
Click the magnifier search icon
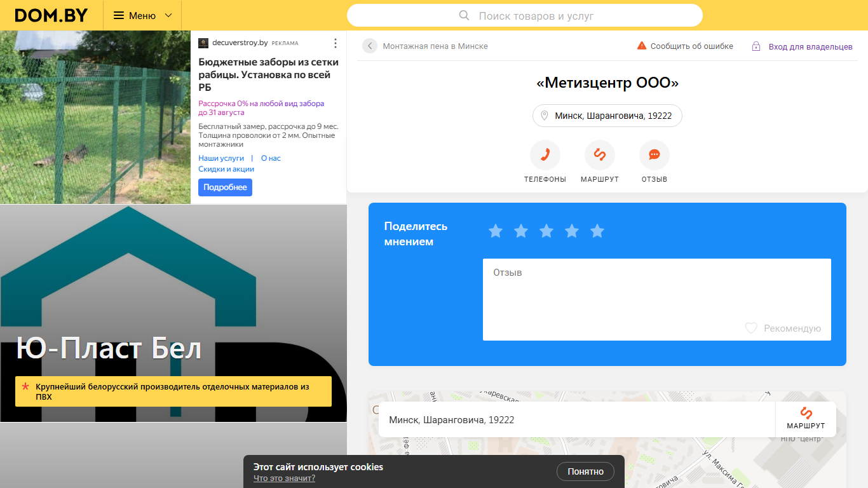coord(464,15)
